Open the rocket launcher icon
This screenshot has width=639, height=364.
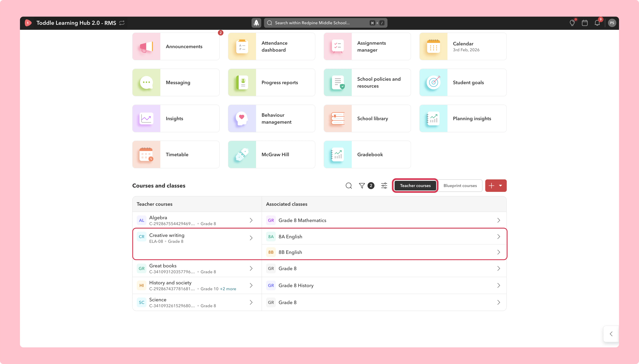(x=256, y=23)
